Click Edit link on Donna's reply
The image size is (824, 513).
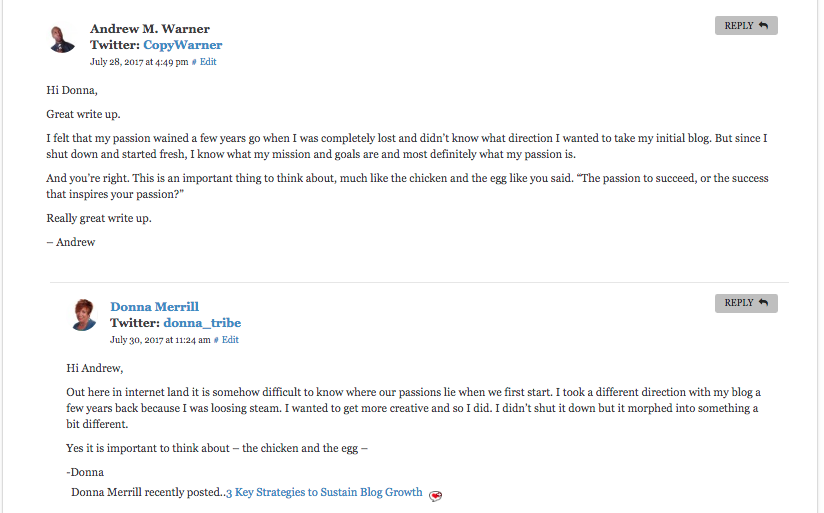(x=230, y=340)
